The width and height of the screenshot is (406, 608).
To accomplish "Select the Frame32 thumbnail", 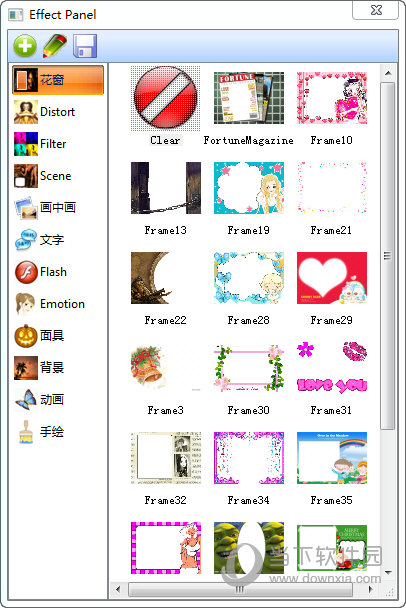I will (166, 458).
